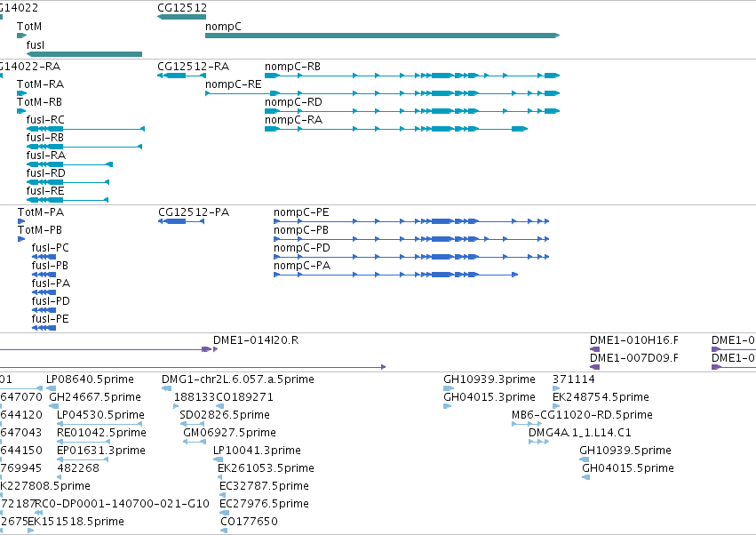Click transcript fusl-RA
This screenshot has width=756, height=535.
click(x=69, y=164)
